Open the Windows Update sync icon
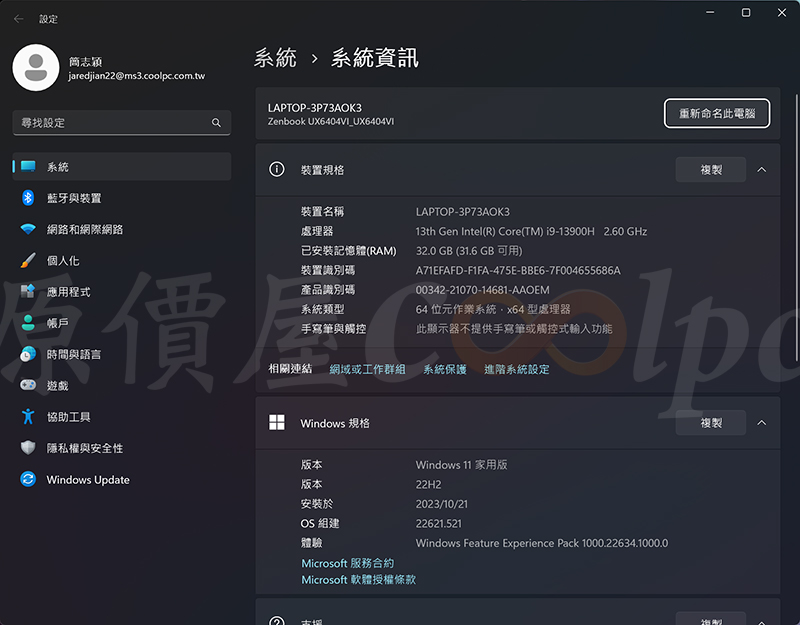Screen dimensions: 800x625 tap(28, 479)
